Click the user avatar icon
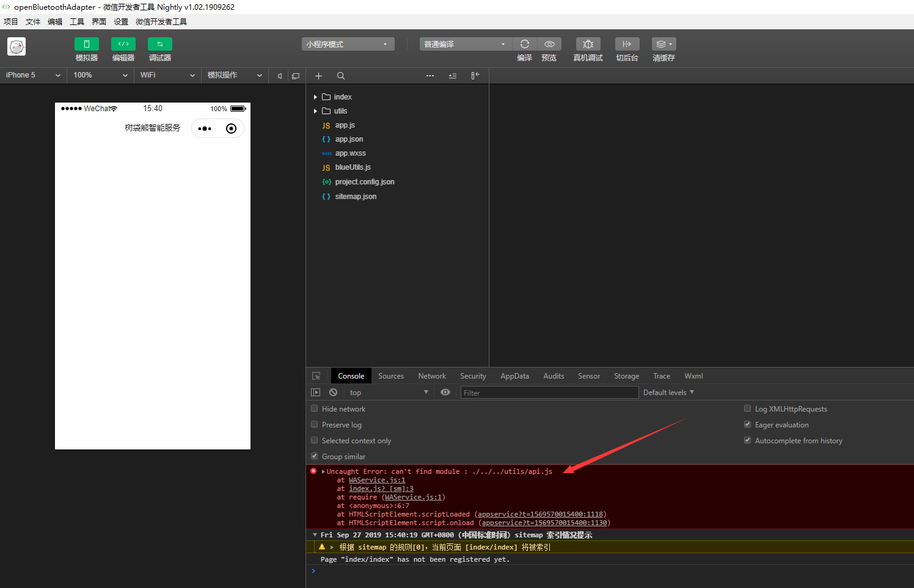This screenshot has width=914, height=588. coord(16,46)
